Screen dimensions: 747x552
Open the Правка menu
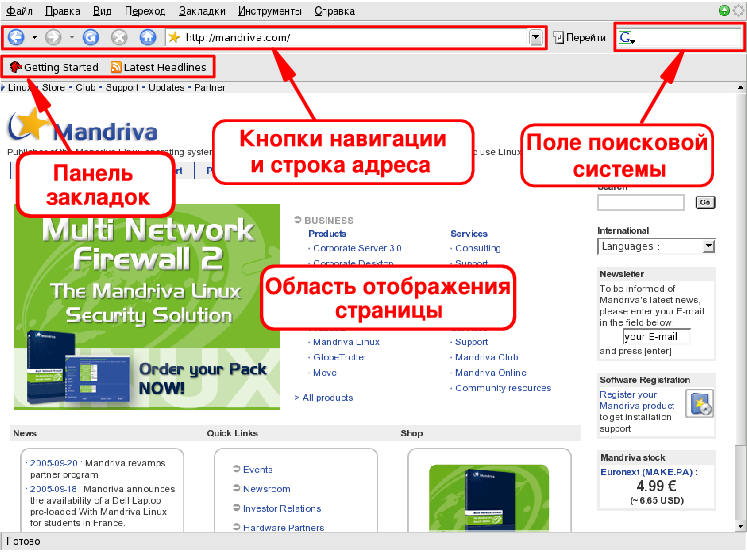62,11
